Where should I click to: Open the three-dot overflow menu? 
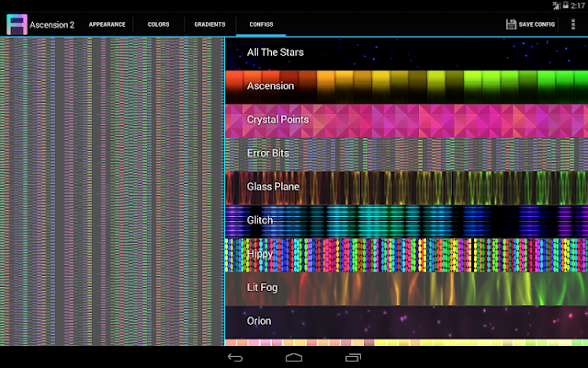[x=573, y=25]
